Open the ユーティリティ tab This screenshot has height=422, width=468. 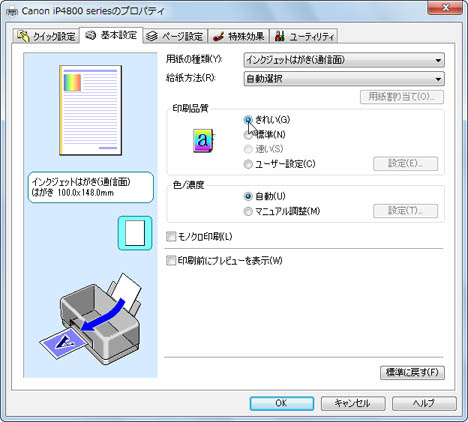(x=304, y=36)
